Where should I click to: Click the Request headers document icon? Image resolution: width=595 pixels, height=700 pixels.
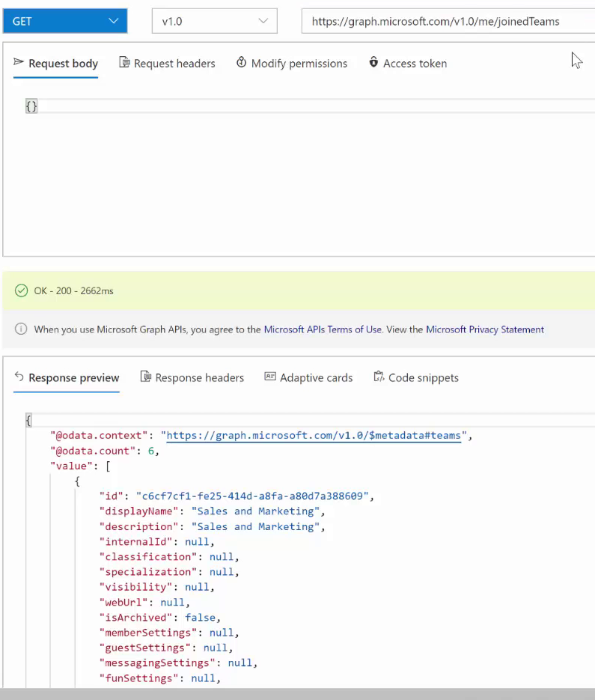tap(124, 62)
